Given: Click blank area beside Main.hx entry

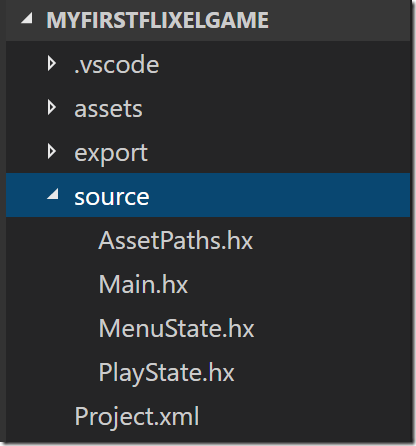Looking at the screenshot, I should point(297,284).
